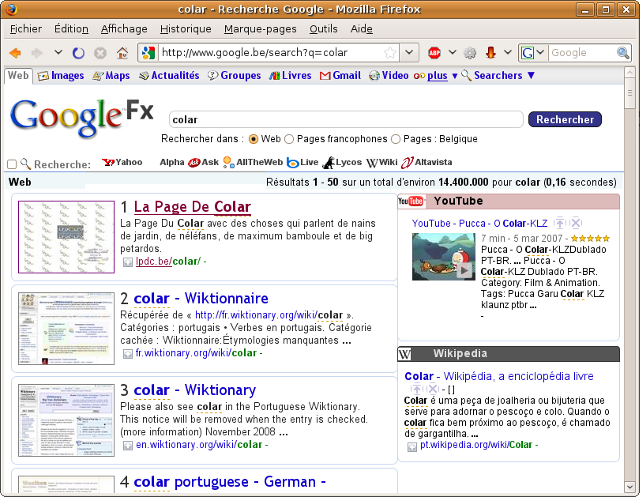Viewport: 640px width, 497px height.
Task: Tick the Recherche checkbox
Action: [12, 164]
